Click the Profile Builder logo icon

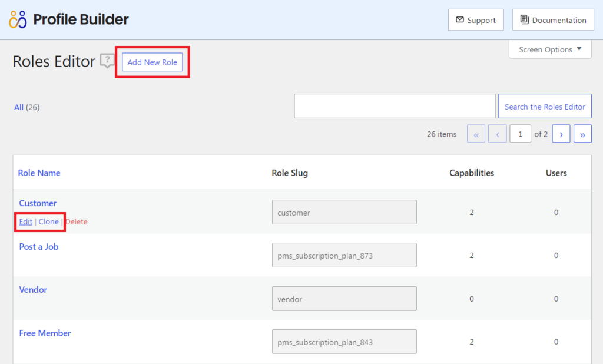click(18, 19)
